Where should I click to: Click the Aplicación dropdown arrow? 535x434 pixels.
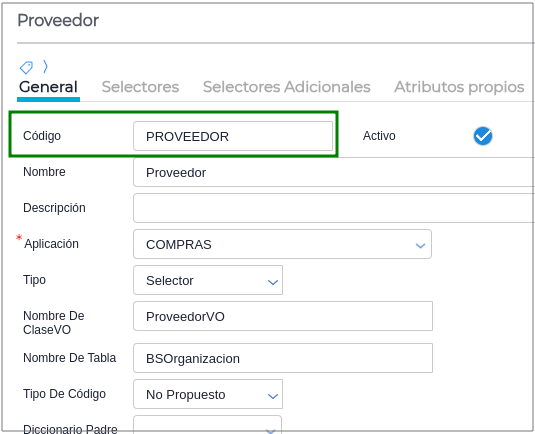tap(420, 245)
